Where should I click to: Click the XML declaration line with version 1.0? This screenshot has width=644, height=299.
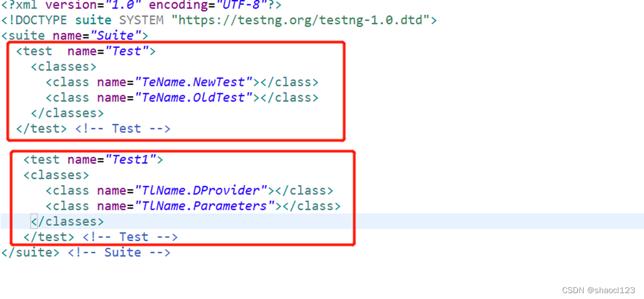point(141,5)
